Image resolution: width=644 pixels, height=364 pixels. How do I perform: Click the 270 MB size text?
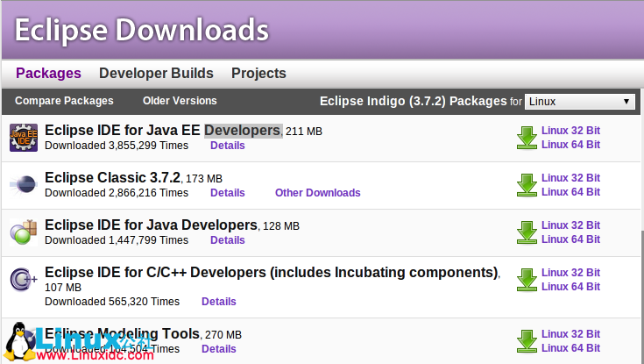coord(223,334)
